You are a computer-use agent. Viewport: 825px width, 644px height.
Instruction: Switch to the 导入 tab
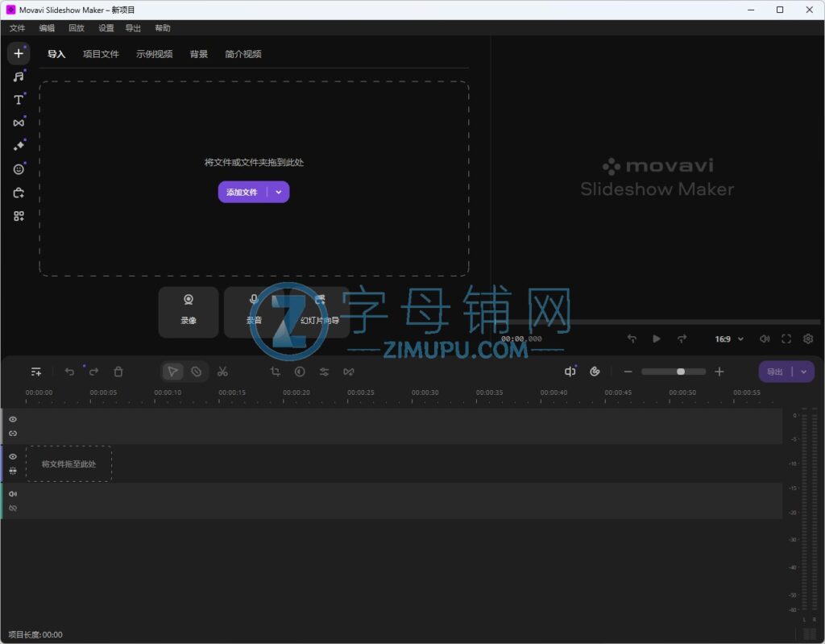click(x=56, y=54)
